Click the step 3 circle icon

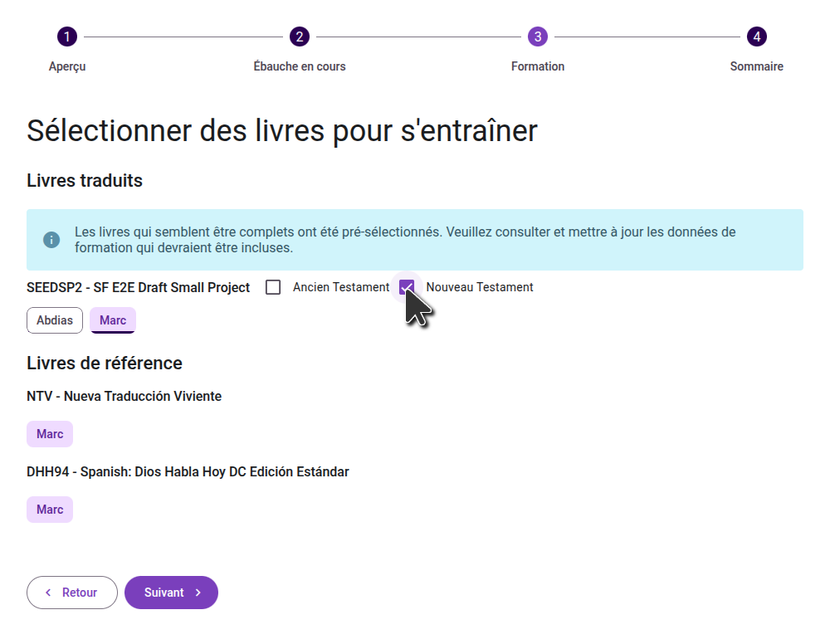538,37
